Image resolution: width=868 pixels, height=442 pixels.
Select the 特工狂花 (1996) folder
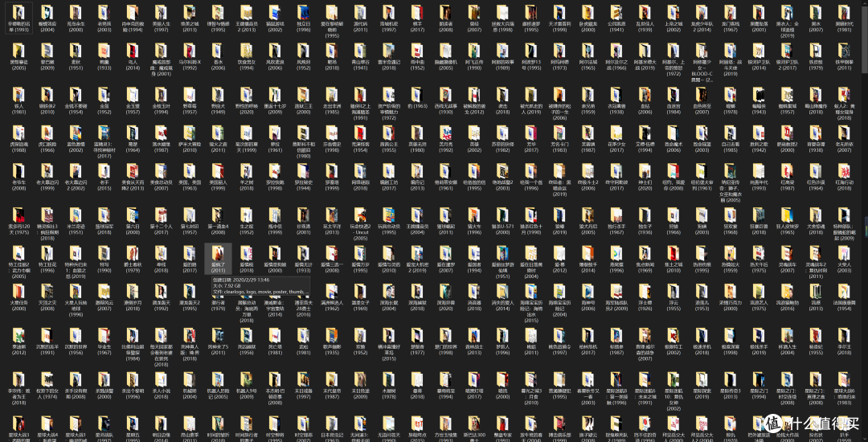coord(47,260)
